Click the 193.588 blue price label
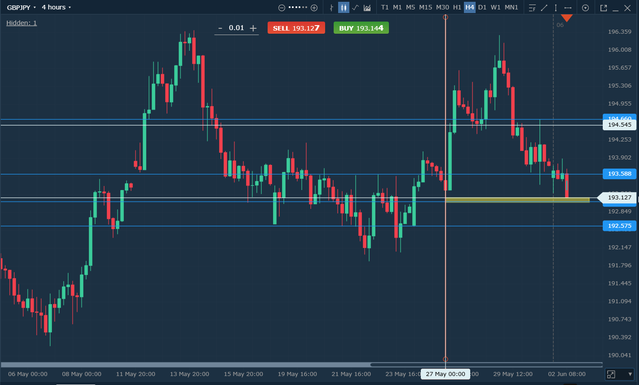The image size is (639, 385). coord(619,174)
